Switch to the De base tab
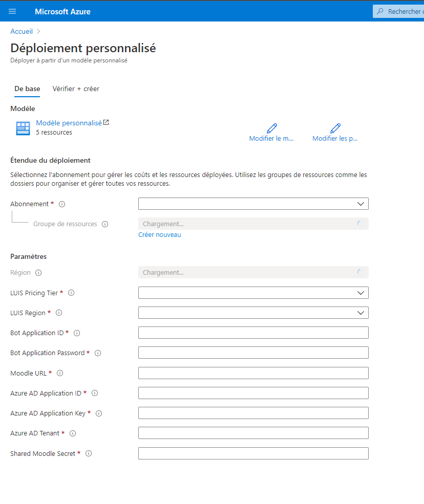This screenshot has width=424, height=504. click(x=27, y=89)
